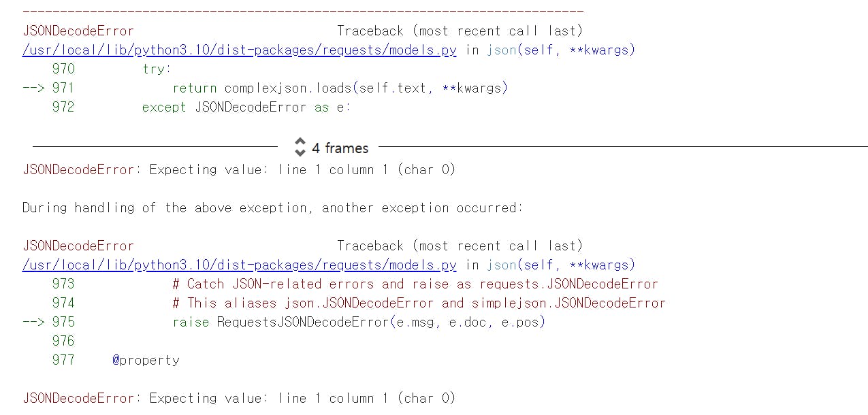Viewport: 868px width, 415px height.
Task: Click the last "JSONDecodeError: Expecting value" message at the bottom
Action: [x=239, y=398]
